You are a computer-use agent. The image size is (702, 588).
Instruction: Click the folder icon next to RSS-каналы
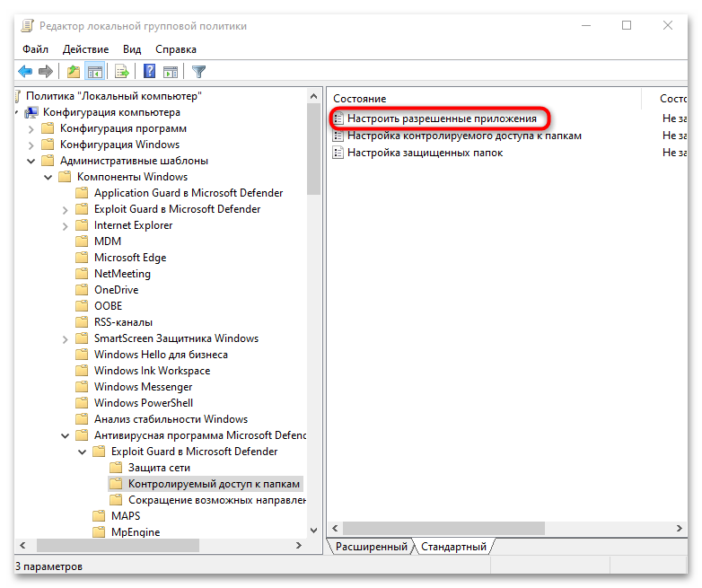(82, 322)
